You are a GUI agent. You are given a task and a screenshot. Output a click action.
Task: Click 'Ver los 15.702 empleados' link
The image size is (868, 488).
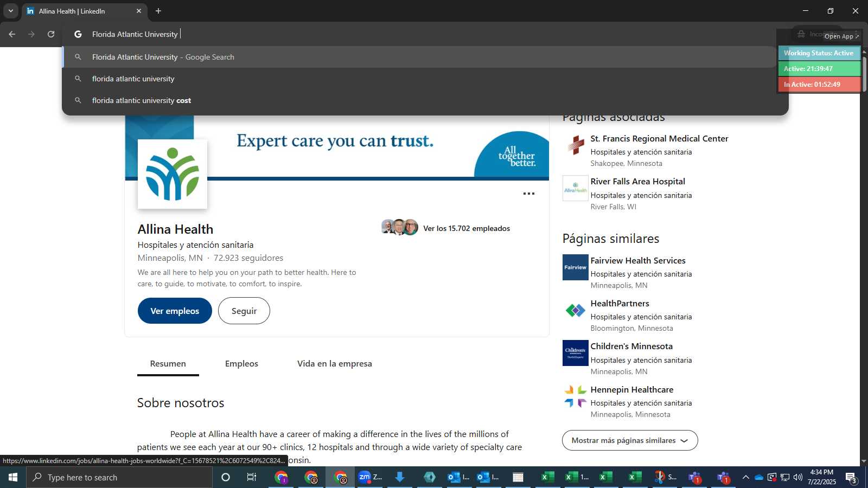pos(467,228)
